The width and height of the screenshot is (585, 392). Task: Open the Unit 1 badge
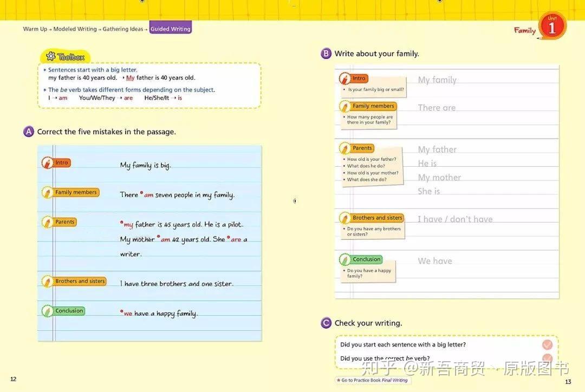(551, 25)
